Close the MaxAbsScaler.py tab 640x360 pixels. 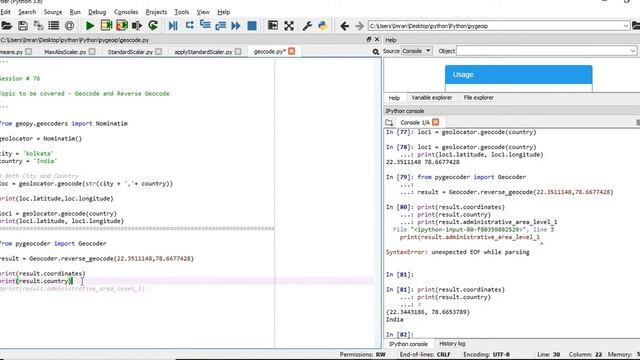(x=92, y=52)
